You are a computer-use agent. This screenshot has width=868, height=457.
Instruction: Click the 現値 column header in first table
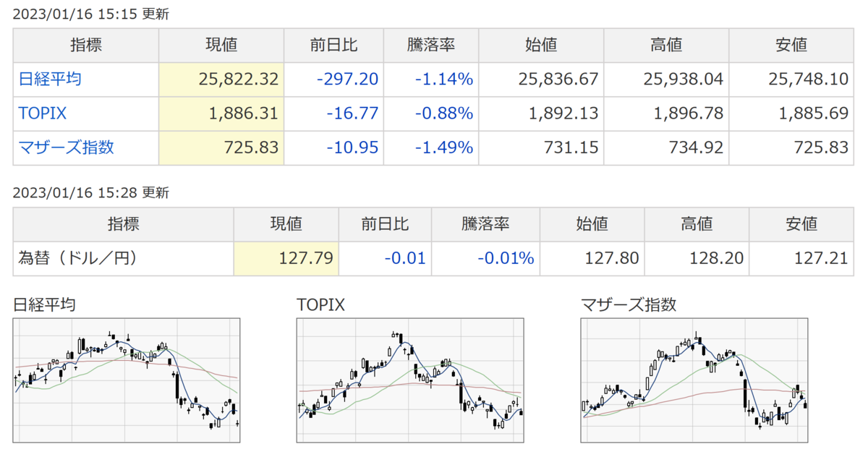tap(221, 45)
